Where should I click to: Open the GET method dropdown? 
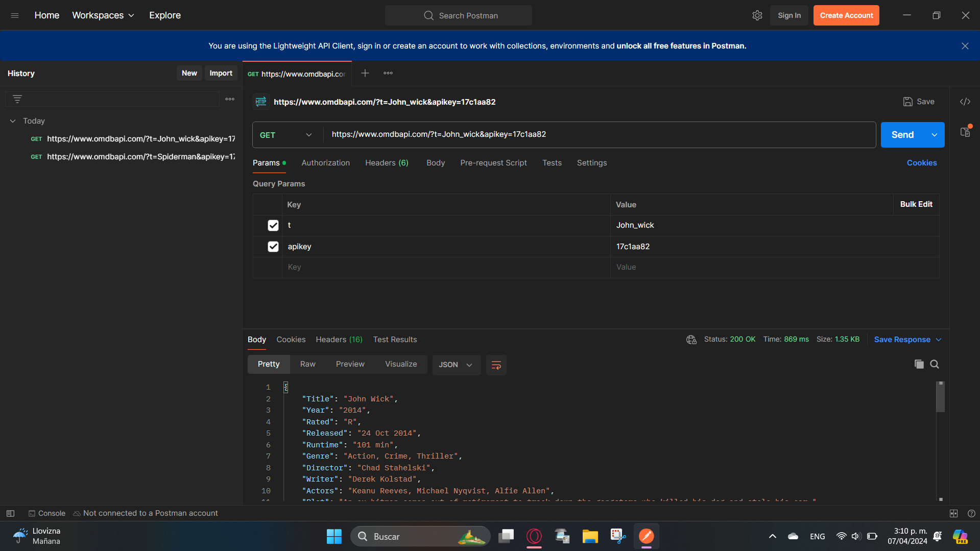286,135
